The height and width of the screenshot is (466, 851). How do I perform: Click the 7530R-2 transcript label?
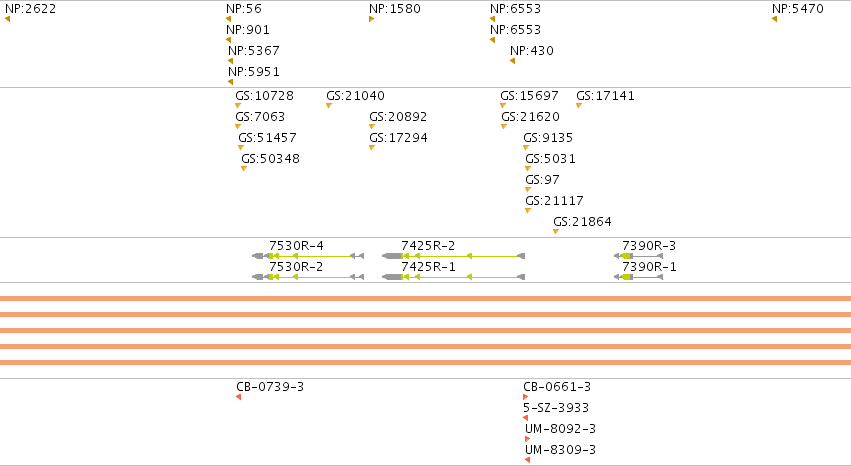[x=296, y=267]
